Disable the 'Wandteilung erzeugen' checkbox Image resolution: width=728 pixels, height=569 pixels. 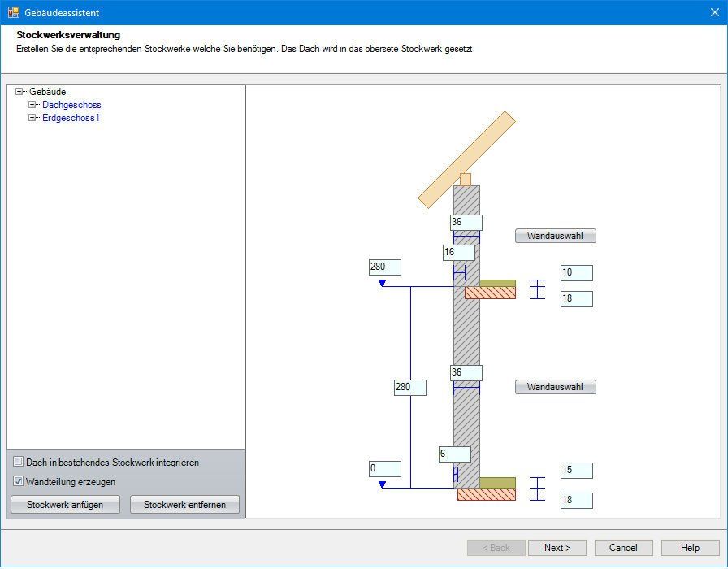(x=19, y=482)
